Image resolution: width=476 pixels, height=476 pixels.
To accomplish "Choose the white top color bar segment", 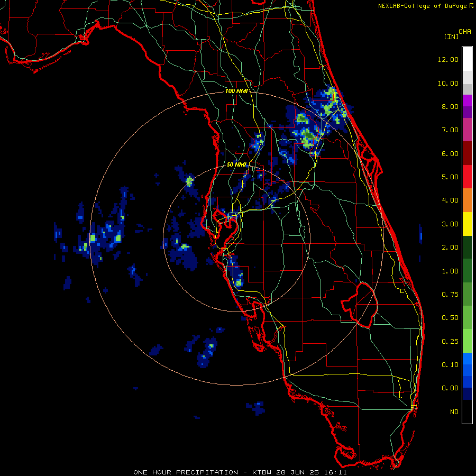I will point(467,59).
